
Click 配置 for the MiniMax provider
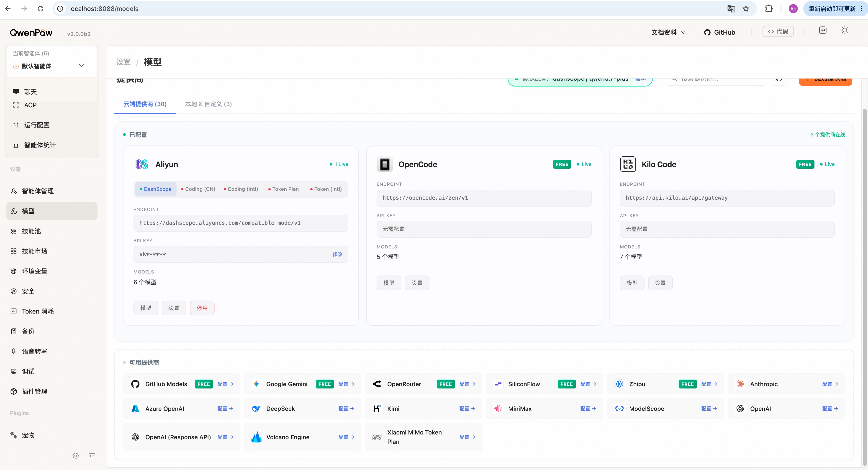(588, 409)
